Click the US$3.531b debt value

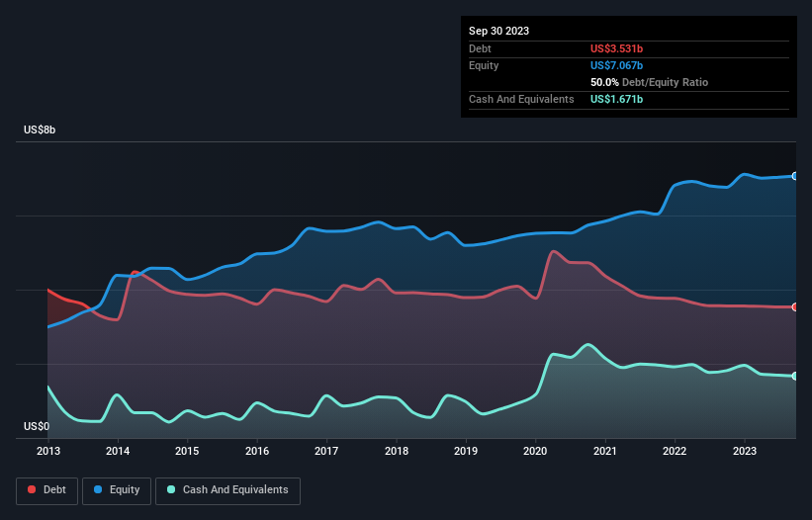coord(616,48)
